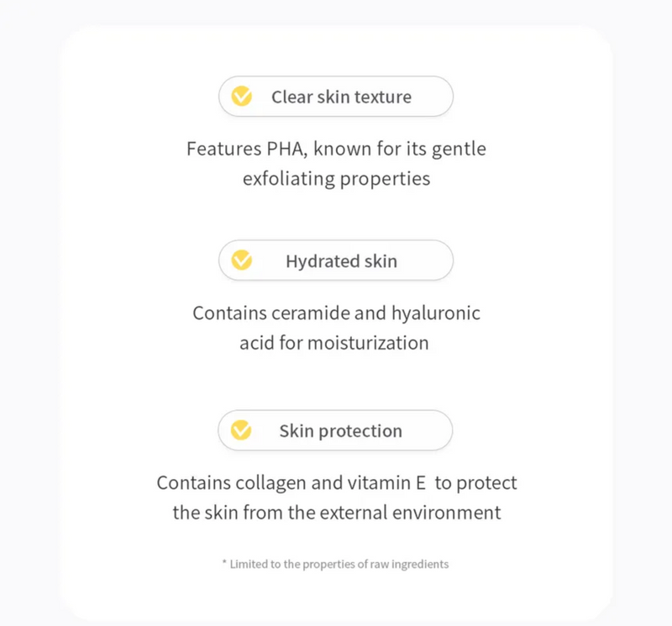
Task: Click the 'Limited to the properties' footnote
Action: pos(339,565)
